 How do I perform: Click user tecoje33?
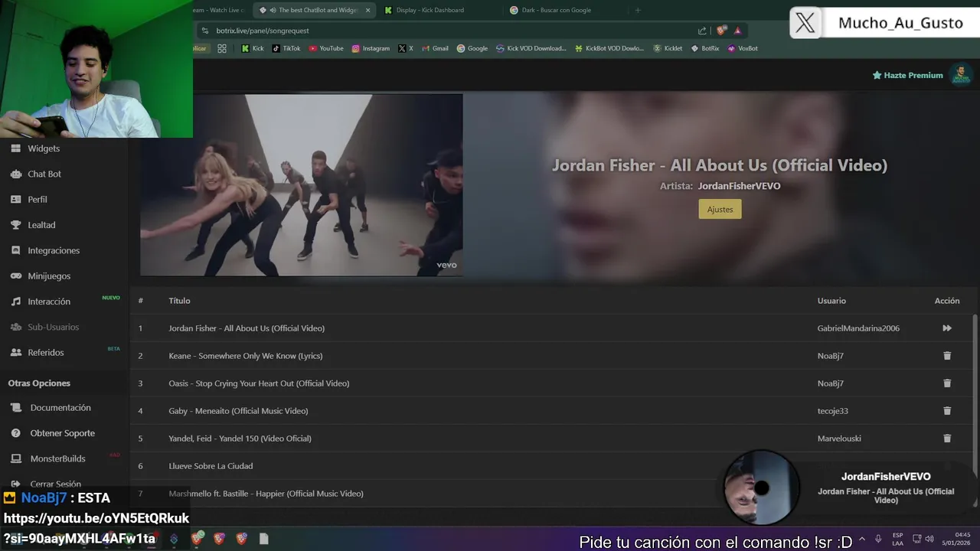click(x=832, y=411)
